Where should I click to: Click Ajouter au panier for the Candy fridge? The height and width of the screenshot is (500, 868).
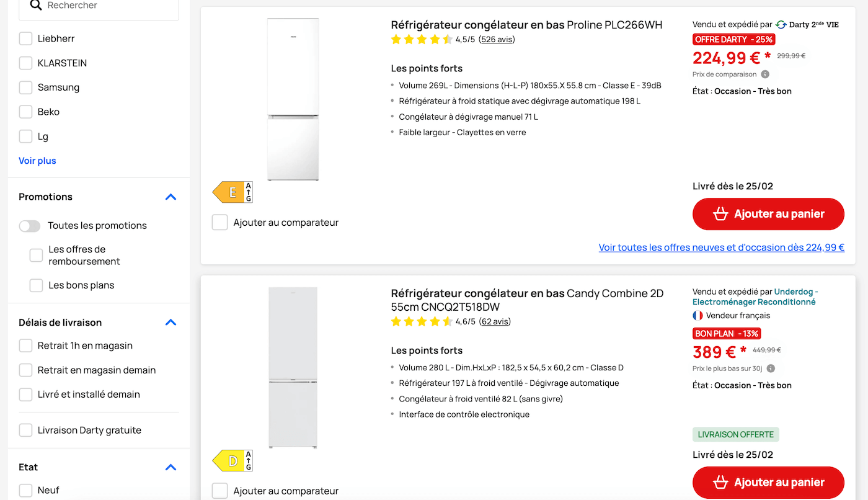[x=768, y=482]
